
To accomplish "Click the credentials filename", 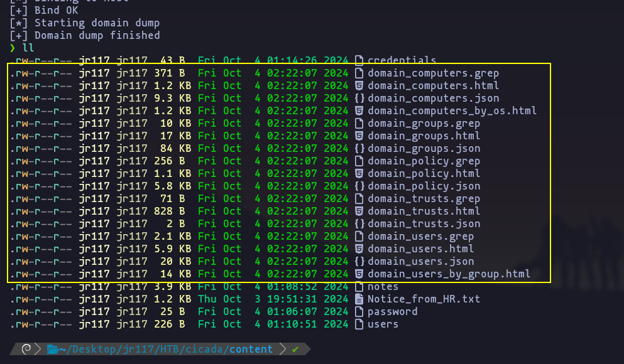I will point(402,61).
